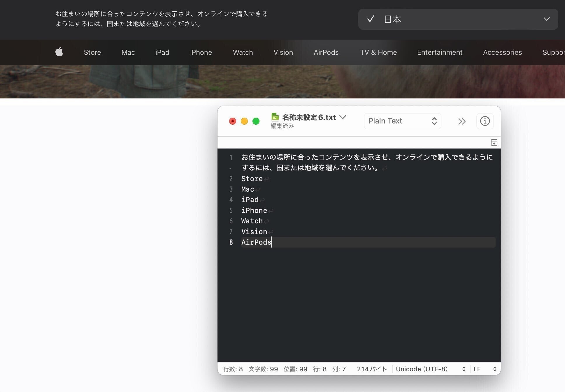The height and width of the screenshot is (392, 565).
Task: Open the Plain Text syntax dropdown
Action: 402,121
